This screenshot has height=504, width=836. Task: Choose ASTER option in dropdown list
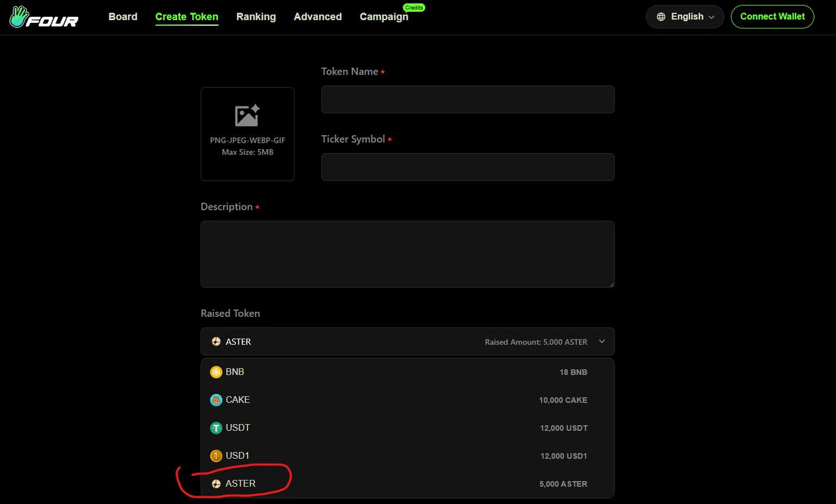pyautogui.click(x=408, y=484)
